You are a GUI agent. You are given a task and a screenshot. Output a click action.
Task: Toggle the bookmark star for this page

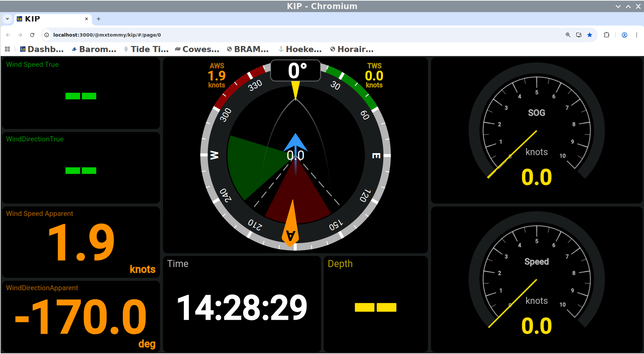pos(590,35)
